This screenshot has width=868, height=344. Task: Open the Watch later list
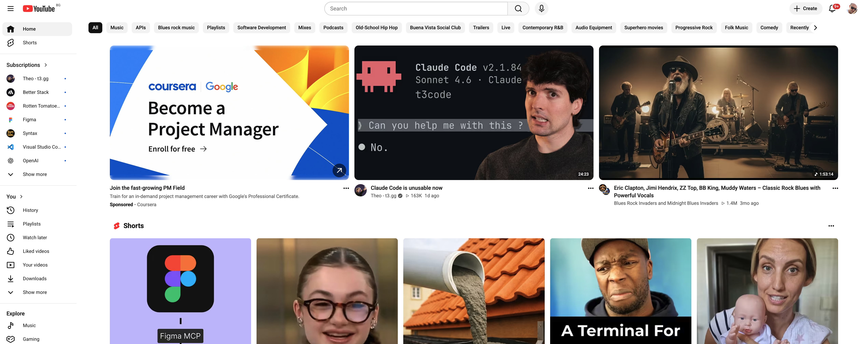(35, 237)
